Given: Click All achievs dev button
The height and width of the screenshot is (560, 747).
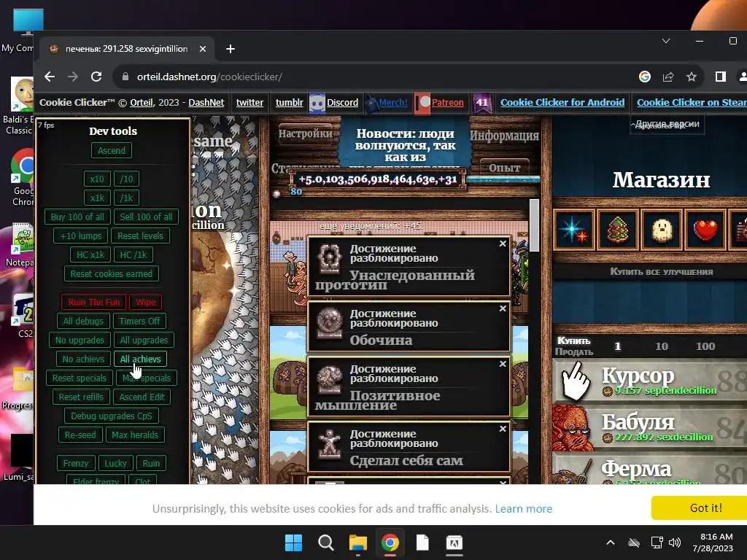Looking at the screenshot, I should [141, 359].
